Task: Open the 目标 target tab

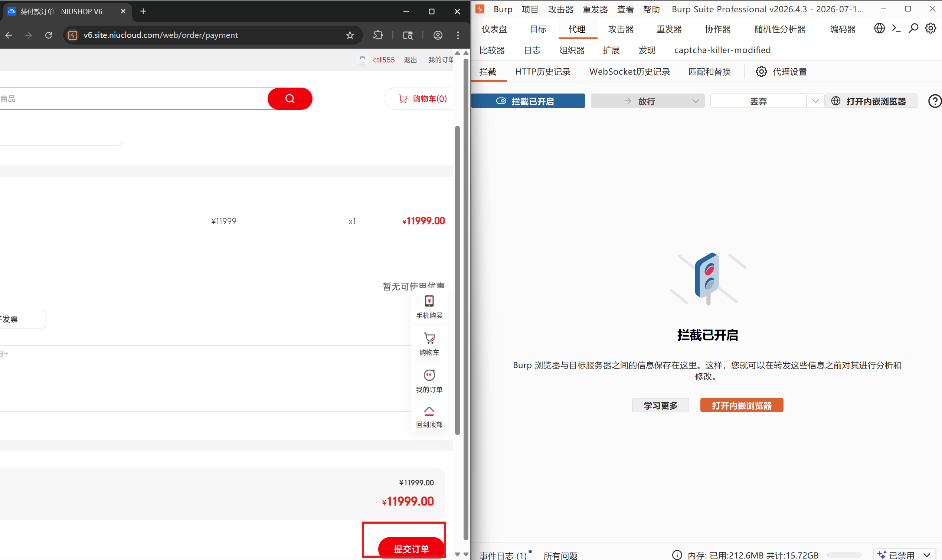Action: pos(538,29)
